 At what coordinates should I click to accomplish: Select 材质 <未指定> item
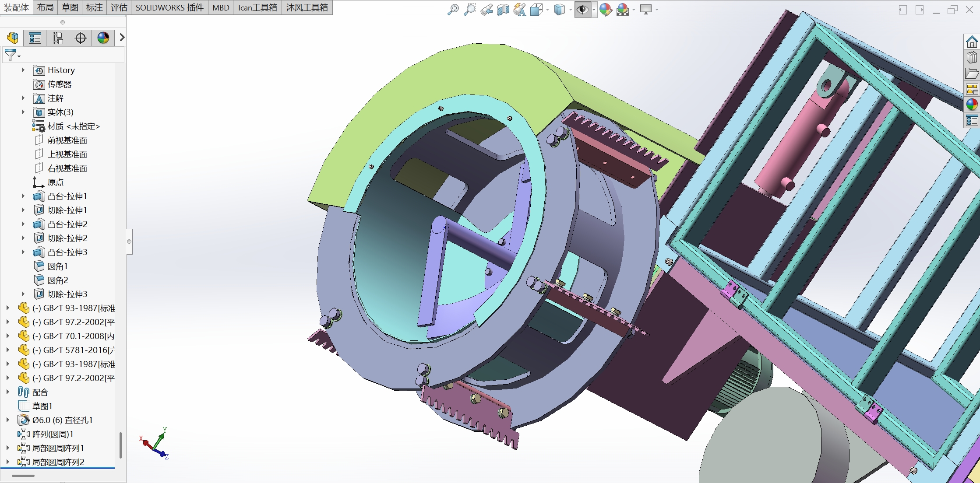66,126
